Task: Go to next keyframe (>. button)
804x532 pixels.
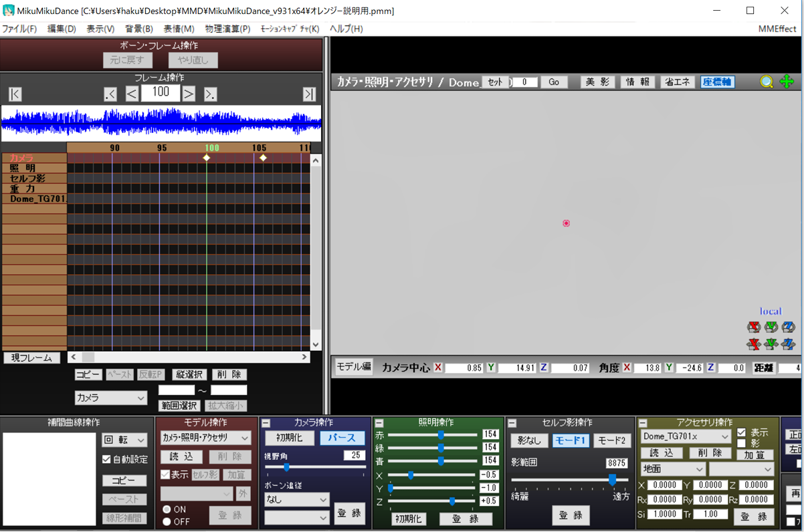Action: pyautogui.click(x=210, y=94)
